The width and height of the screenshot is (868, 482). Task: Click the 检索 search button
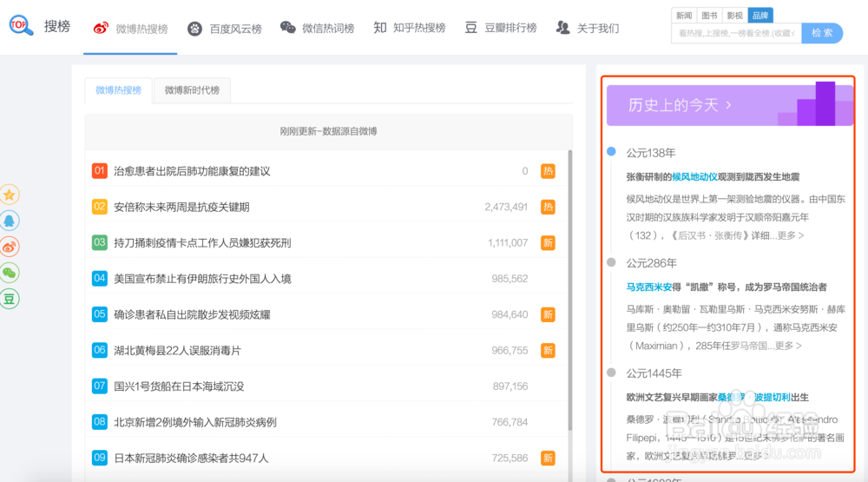click(x=822, y=33)
